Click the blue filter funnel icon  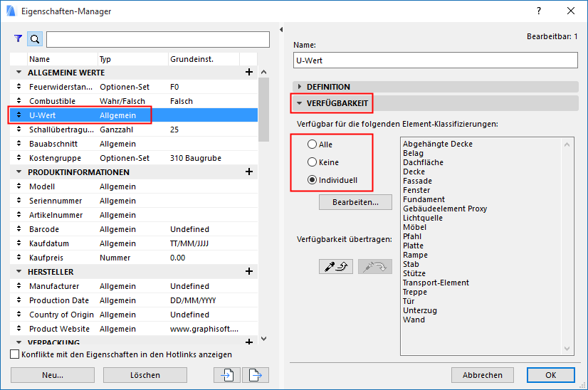(x=18, y=38)
